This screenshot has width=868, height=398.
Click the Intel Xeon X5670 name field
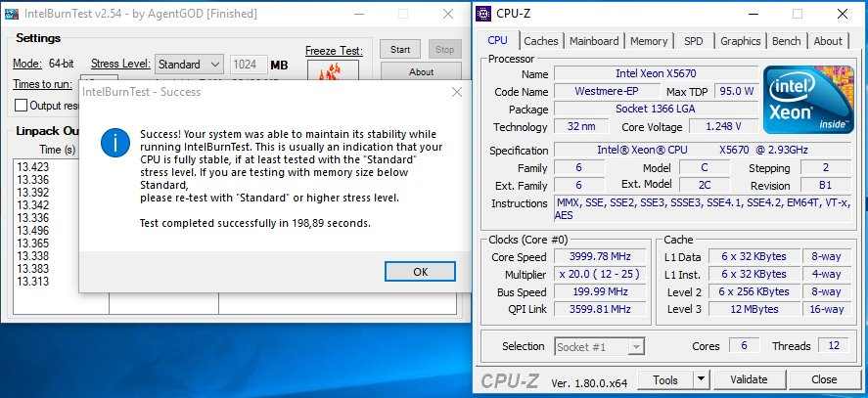656,73
